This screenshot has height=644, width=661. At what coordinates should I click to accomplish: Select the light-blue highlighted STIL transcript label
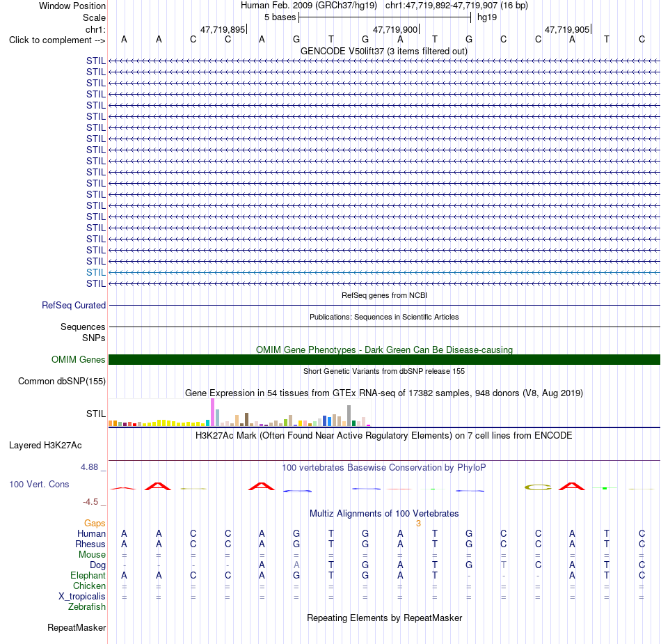point(96,272)
